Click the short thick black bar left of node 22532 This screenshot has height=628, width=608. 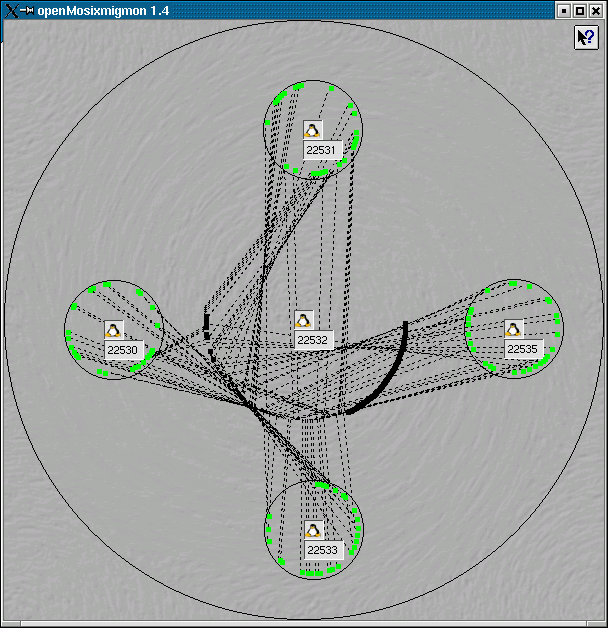tap(207, 323)
